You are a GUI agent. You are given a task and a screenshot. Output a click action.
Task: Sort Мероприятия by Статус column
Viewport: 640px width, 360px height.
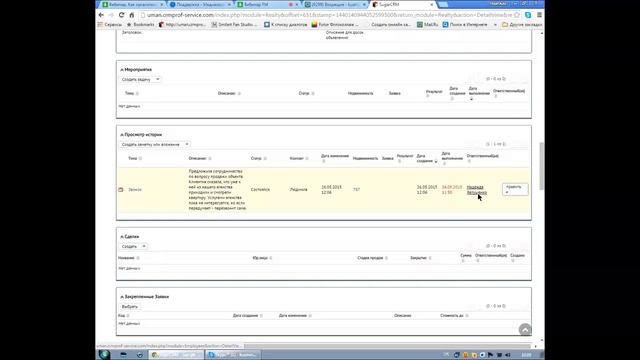point(306,93)
